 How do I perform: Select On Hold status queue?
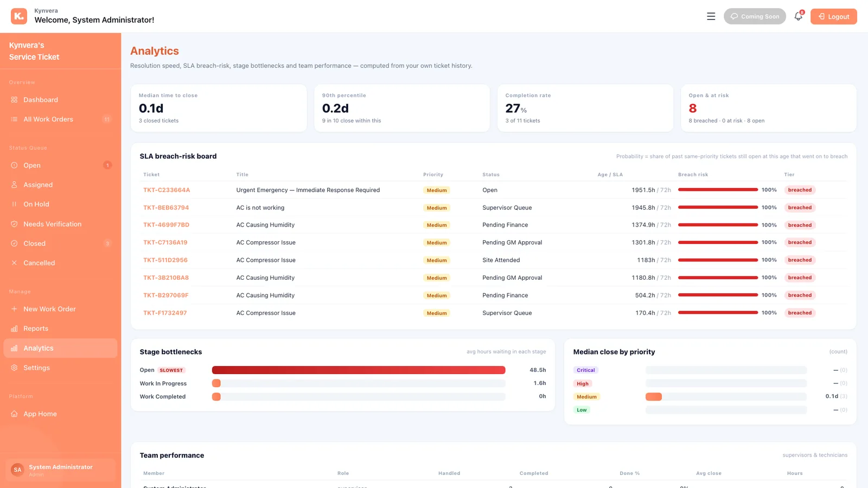click(x=60, y=204)
